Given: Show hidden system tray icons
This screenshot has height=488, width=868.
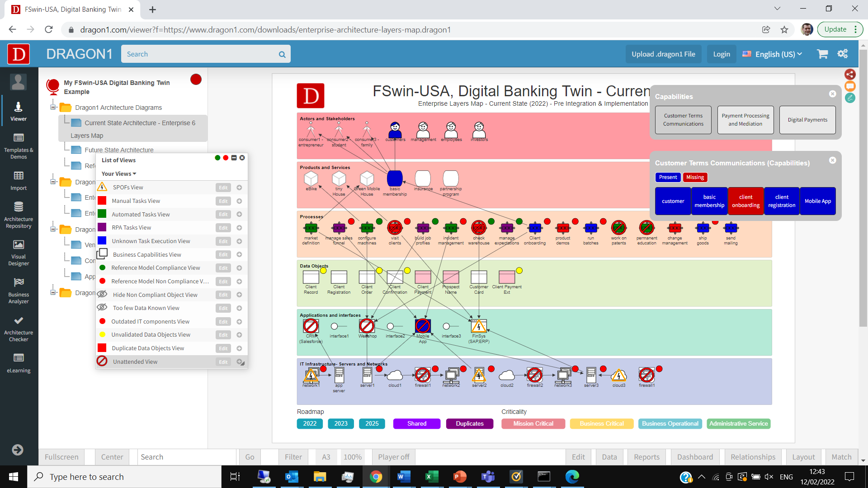Looking at the screenshot, I should click(702, 477).
